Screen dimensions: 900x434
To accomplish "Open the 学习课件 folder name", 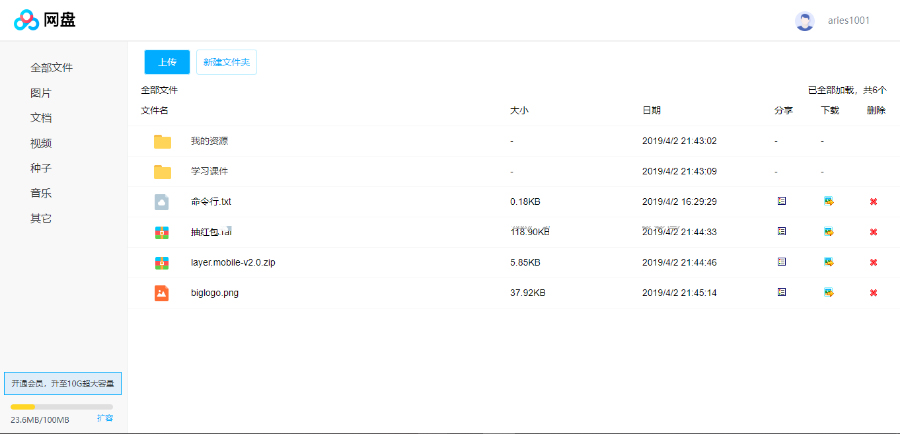I will click(x=210, y=171).
